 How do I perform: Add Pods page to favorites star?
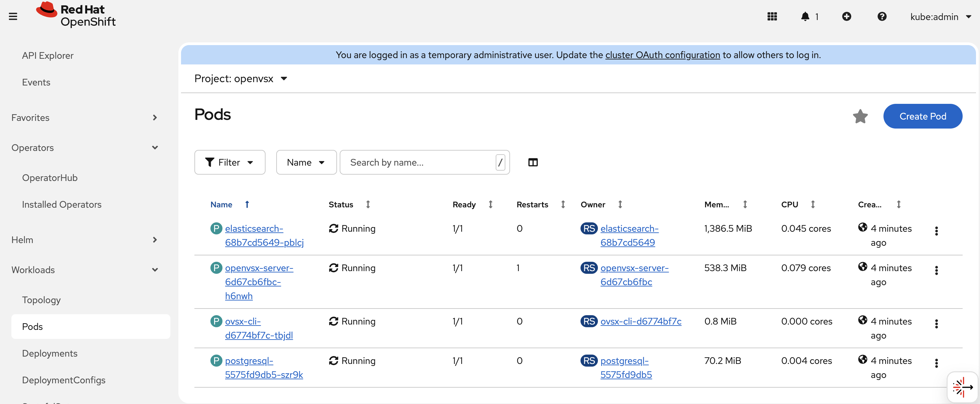860,117
